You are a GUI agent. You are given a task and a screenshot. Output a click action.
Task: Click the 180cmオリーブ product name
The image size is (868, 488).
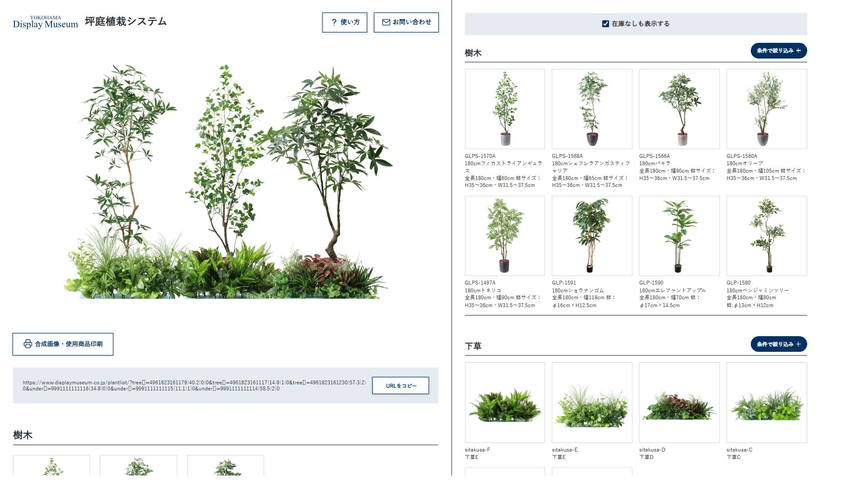click(x=745, y=164)
